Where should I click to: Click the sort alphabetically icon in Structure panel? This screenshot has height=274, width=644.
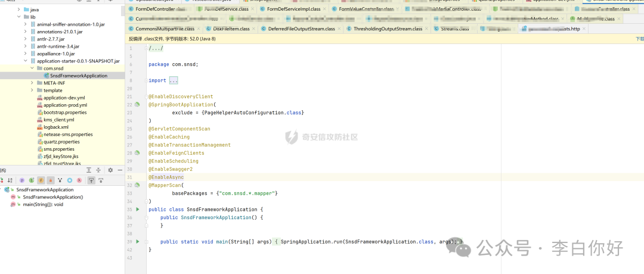[10, 180]
